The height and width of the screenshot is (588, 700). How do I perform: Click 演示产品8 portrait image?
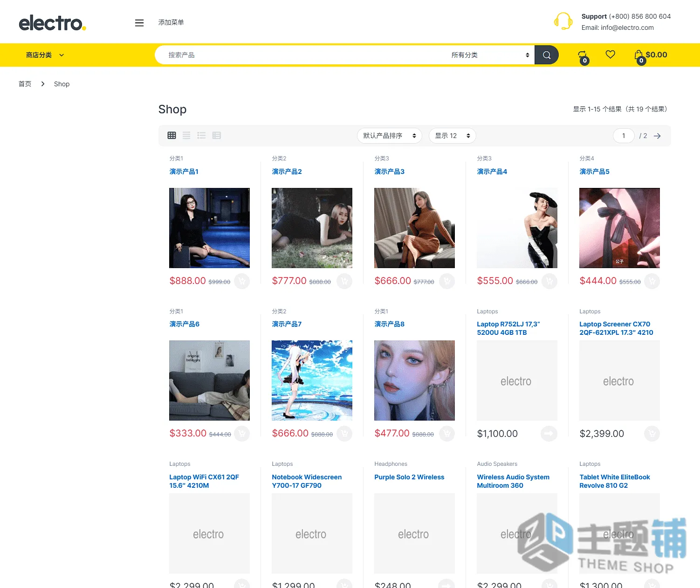click(414, 380)
